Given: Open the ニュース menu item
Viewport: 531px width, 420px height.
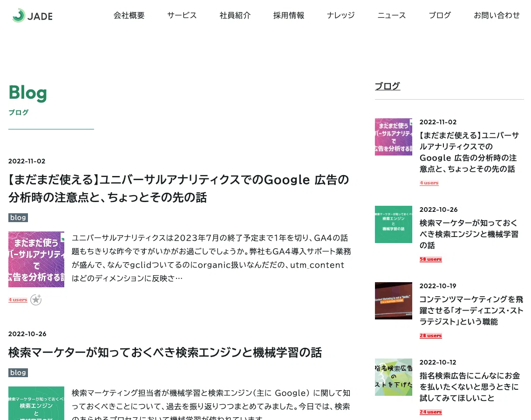Looking at the screenshot, I should click(x=391, y=15).
